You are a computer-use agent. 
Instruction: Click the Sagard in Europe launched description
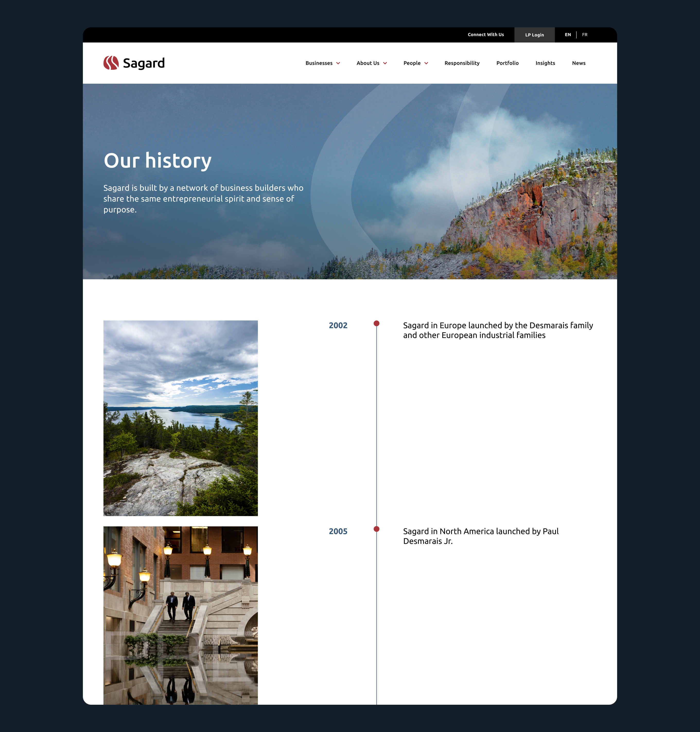[498, 330]
